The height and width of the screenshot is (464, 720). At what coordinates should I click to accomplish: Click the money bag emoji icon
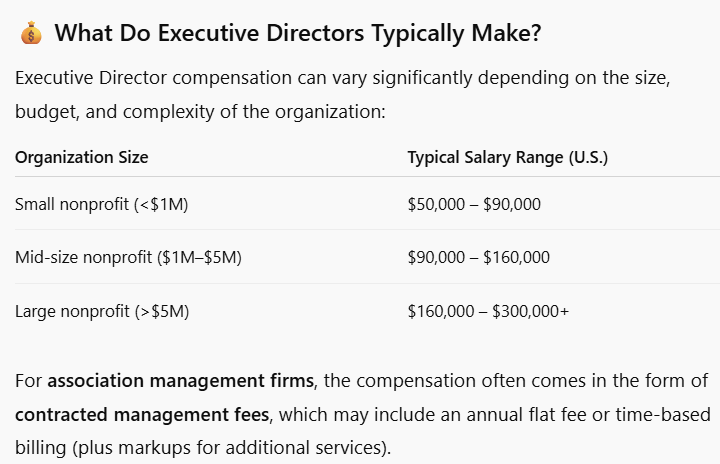(30, 34)
